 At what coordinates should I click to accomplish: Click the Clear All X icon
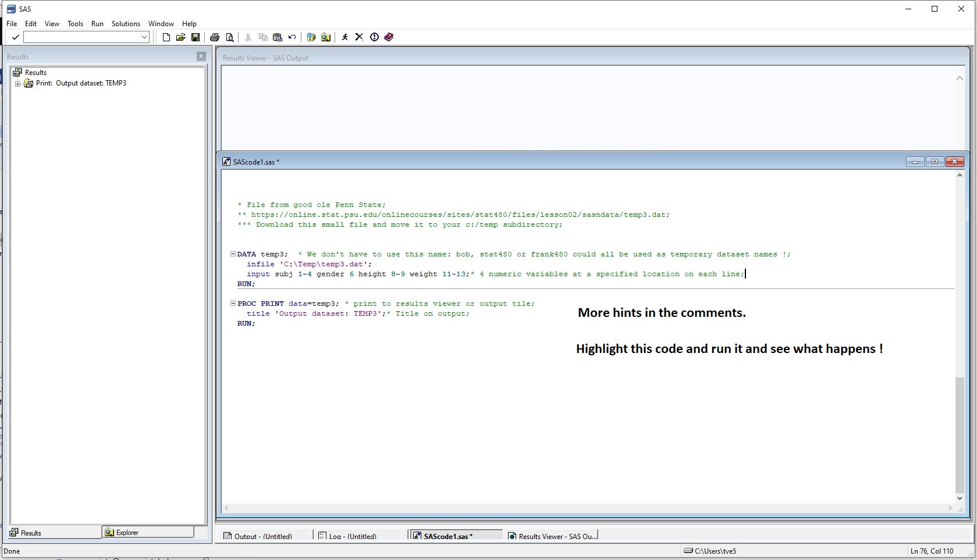[x=359, y=37]
